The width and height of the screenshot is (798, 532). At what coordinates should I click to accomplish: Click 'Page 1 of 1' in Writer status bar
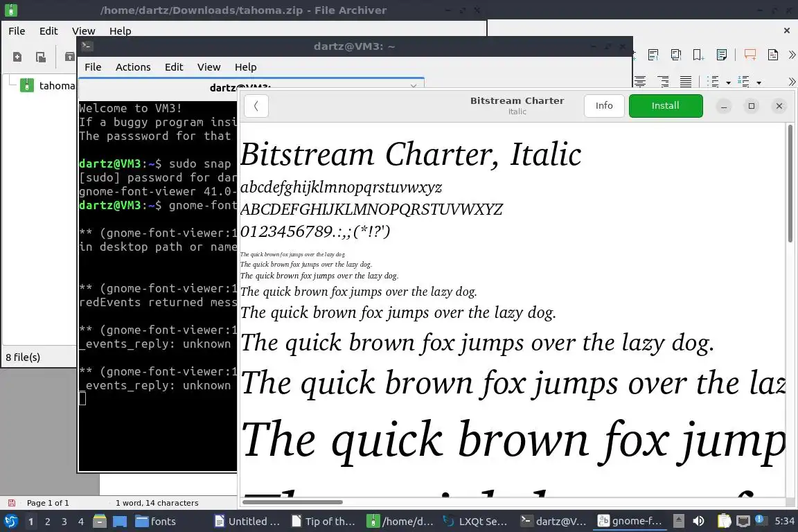click(x=48, y=503)
